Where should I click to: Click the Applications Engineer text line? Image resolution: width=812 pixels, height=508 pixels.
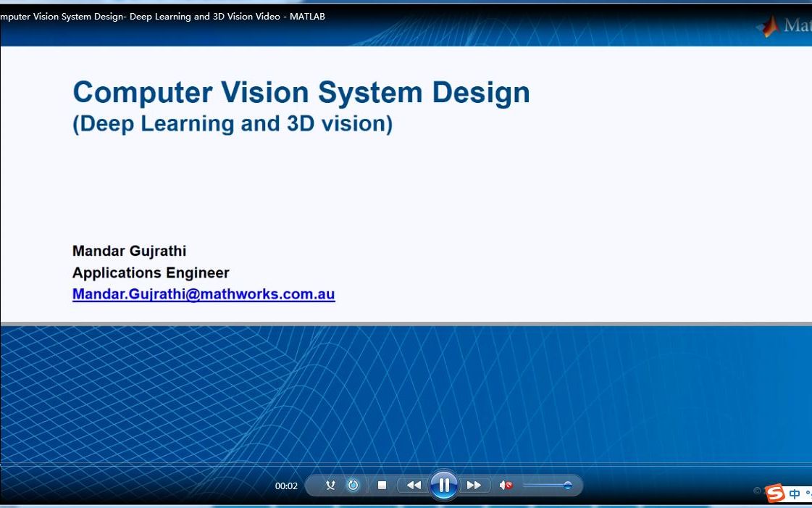coord(151,273)
